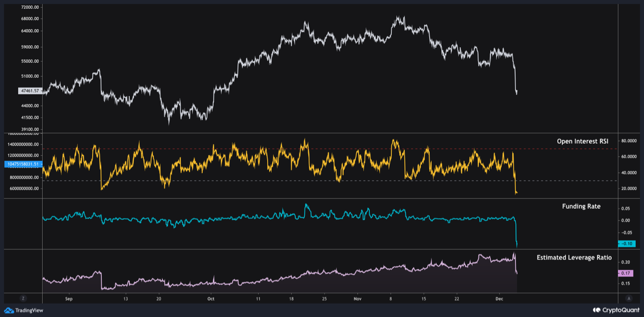Select the Dec label on the time axis
The image size is (644, 317).
click(500, 298)
